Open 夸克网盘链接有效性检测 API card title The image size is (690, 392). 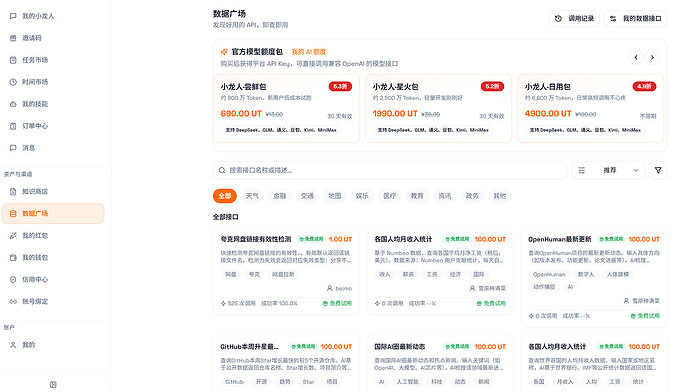point(256,239)
